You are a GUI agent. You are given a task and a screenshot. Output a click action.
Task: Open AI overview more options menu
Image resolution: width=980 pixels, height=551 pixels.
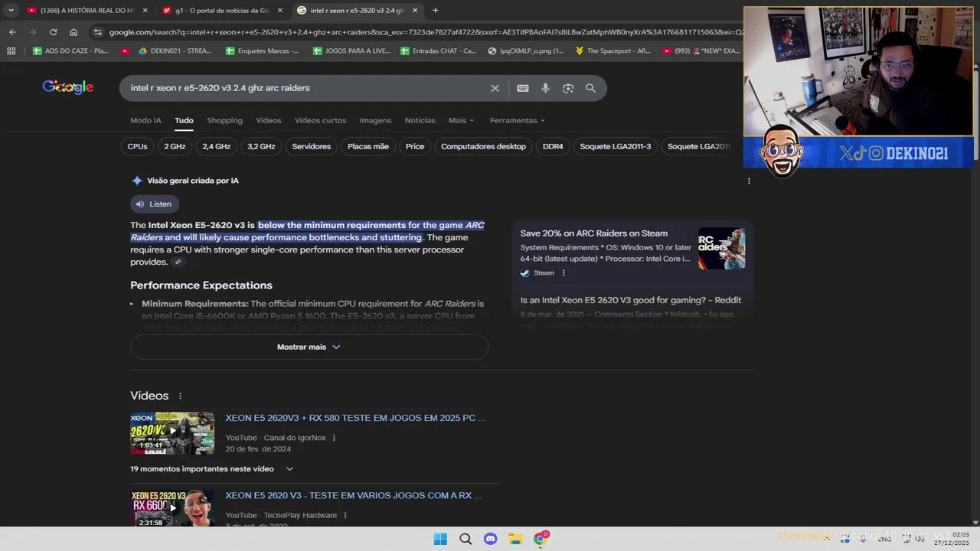pyautogui.click(x=749, y=181)
